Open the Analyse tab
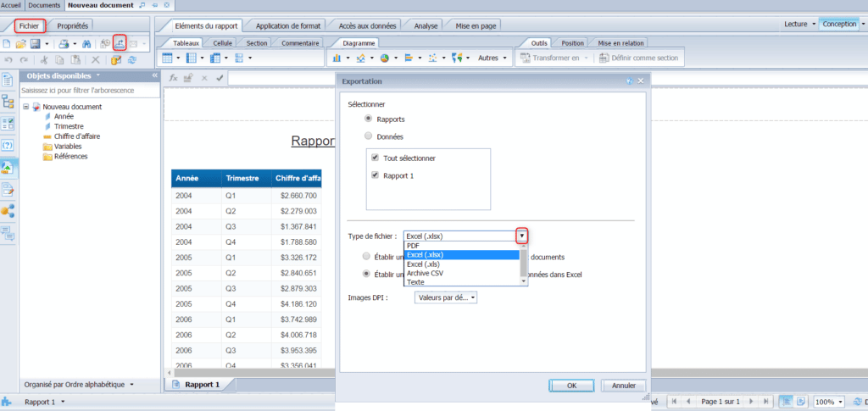Image resolution: width=868 pixels, height=411 pixels. 426,25
